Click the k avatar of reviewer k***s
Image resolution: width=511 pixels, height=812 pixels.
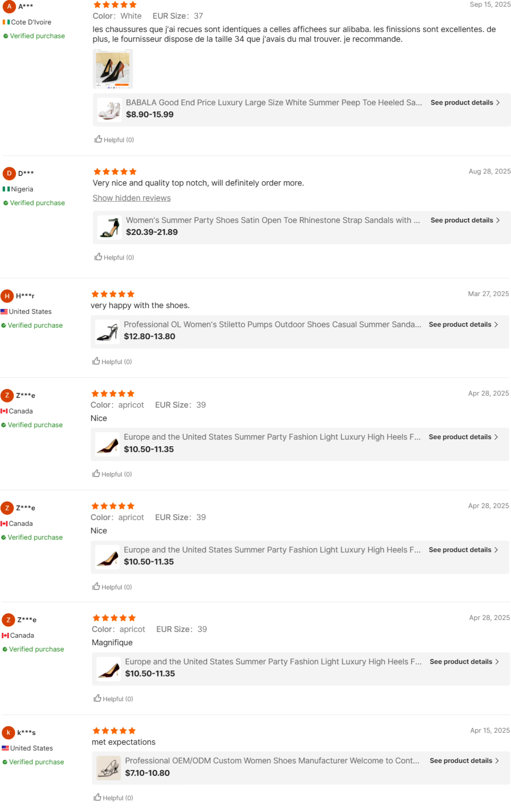pyautogui.click(x=9, y=732)
